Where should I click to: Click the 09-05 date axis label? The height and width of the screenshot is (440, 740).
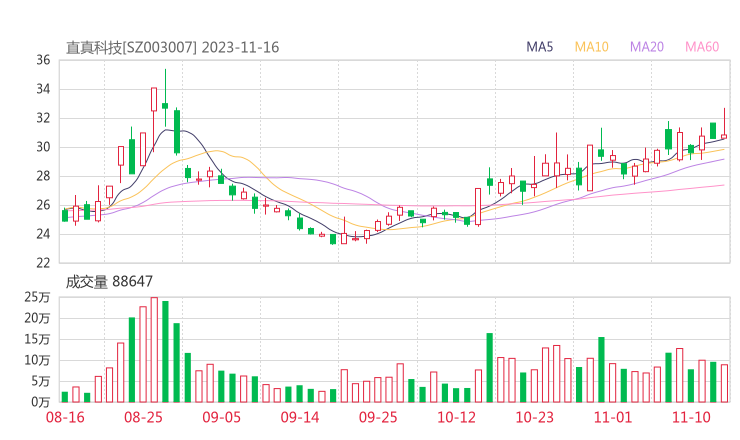click(x=221, y=417)
